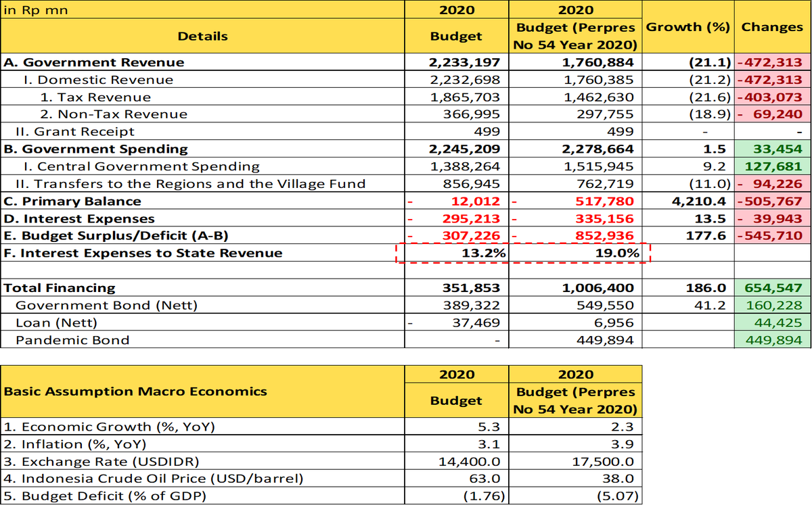Select the '2. Non-Tax Revenue' label
The width and height of the screenshot is (812, 505).
tap(113, 114)
